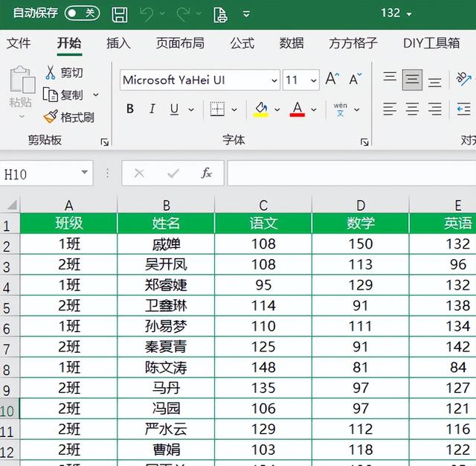476x466 pixels.
Task: Click the formula cancel X icon
Action: [139, 173]
